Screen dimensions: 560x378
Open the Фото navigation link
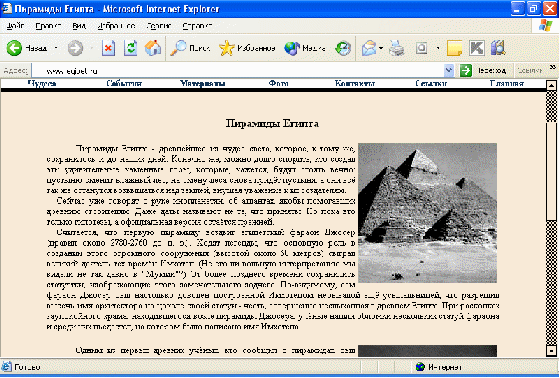pos(279,84)
